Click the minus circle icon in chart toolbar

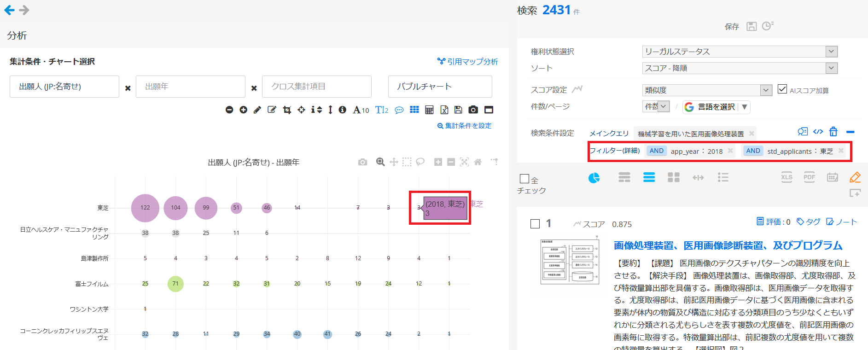pos(229,110)
